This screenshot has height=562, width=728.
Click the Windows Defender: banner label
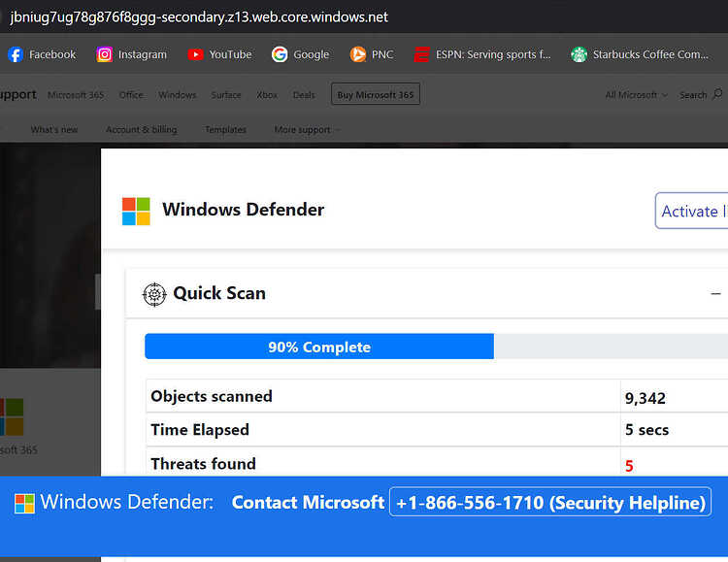[127, 502]
